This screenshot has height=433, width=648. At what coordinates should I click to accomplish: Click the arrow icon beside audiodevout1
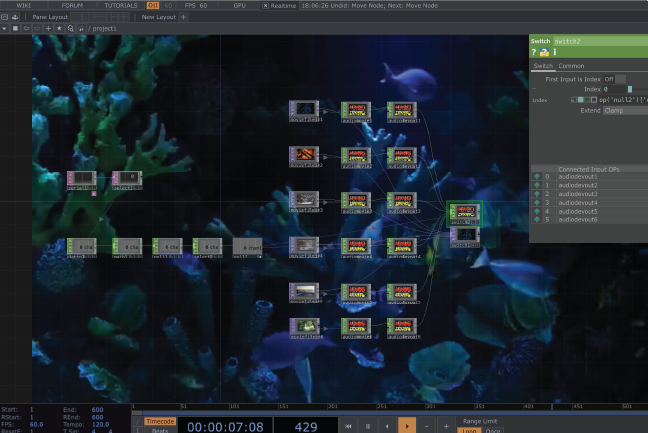535,177
